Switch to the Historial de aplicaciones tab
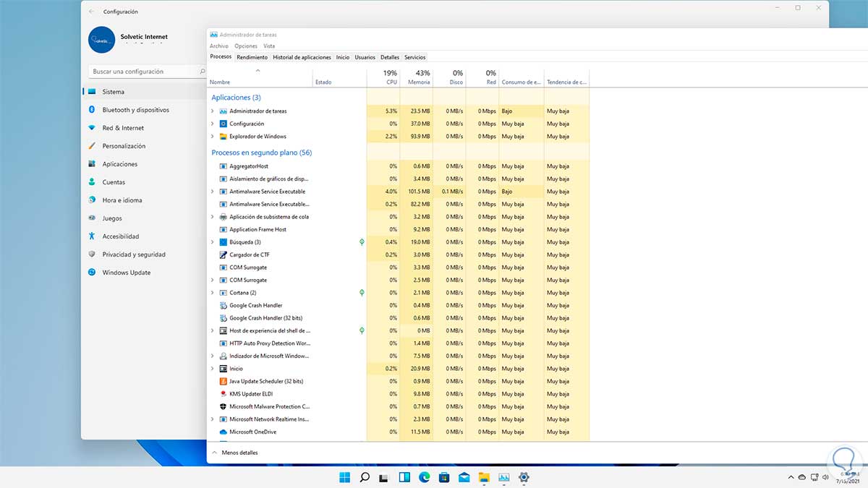The image size is (868, 488). 302,57
